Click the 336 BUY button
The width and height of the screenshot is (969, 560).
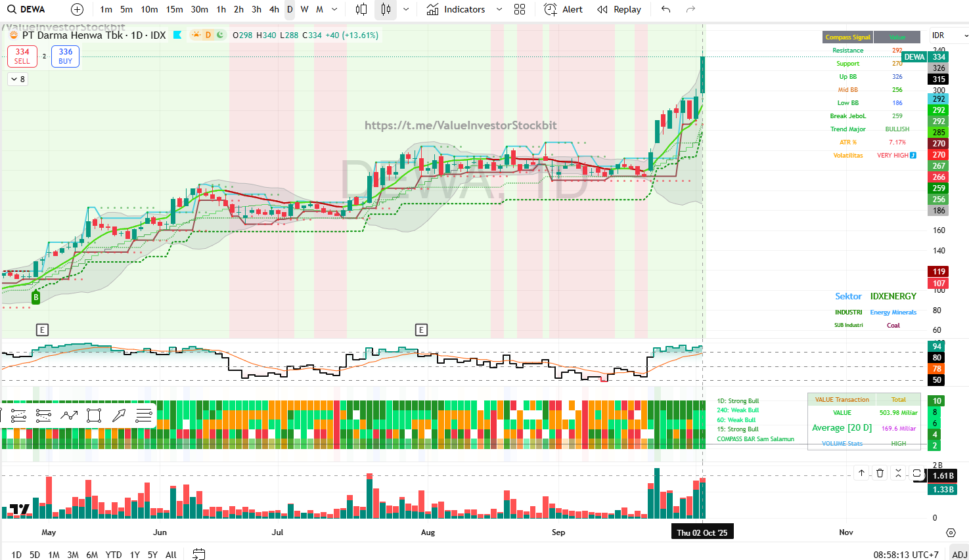click(66, 56)
